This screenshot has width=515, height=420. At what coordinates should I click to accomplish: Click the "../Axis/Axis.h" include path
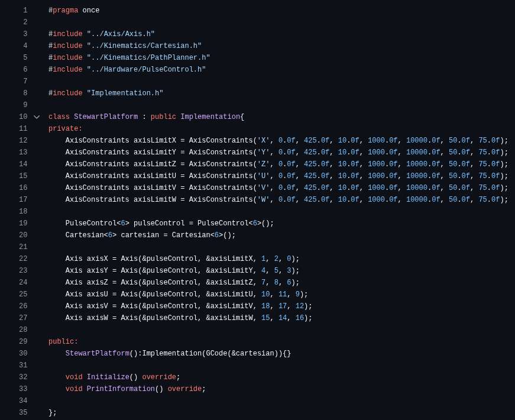pos(121,34)
